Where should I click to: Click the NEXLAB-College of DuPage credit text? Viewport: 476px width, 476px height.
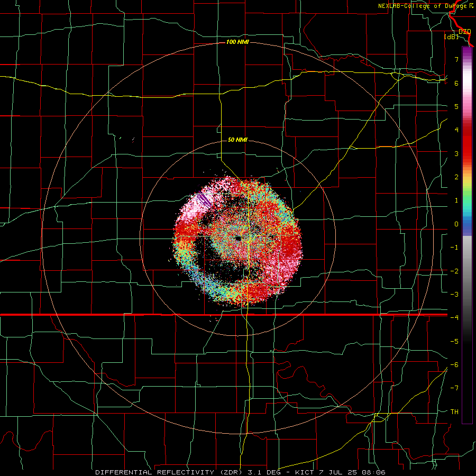tap(426, 6)
